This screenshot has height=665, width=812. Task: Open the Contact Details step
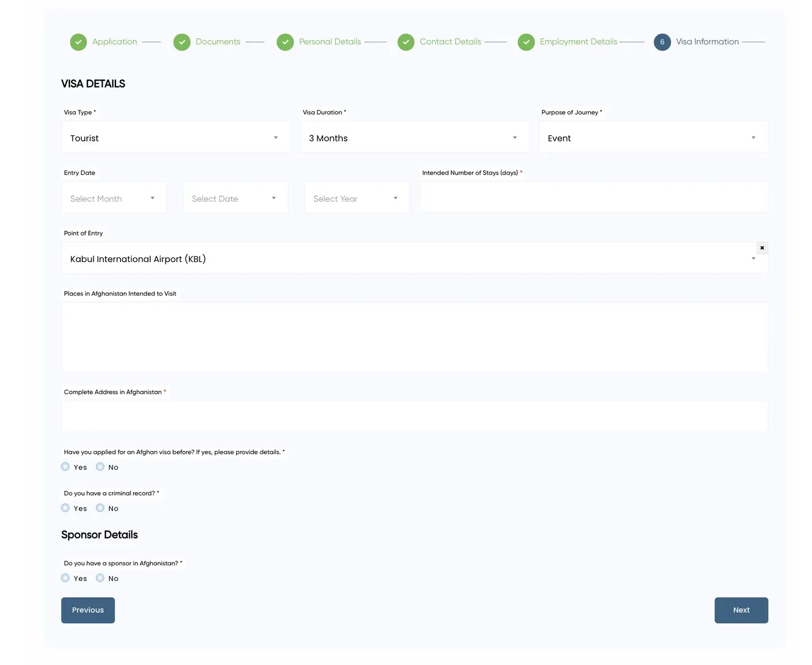451,42
